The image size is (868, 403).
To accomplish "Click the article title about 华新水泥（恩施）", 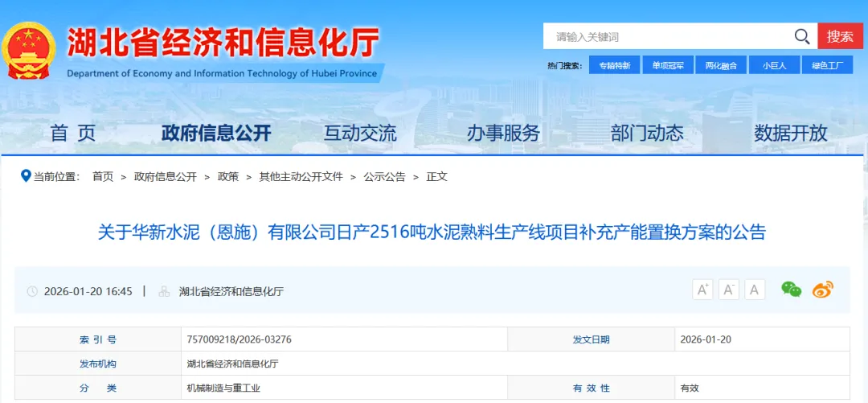I will 432,232.
